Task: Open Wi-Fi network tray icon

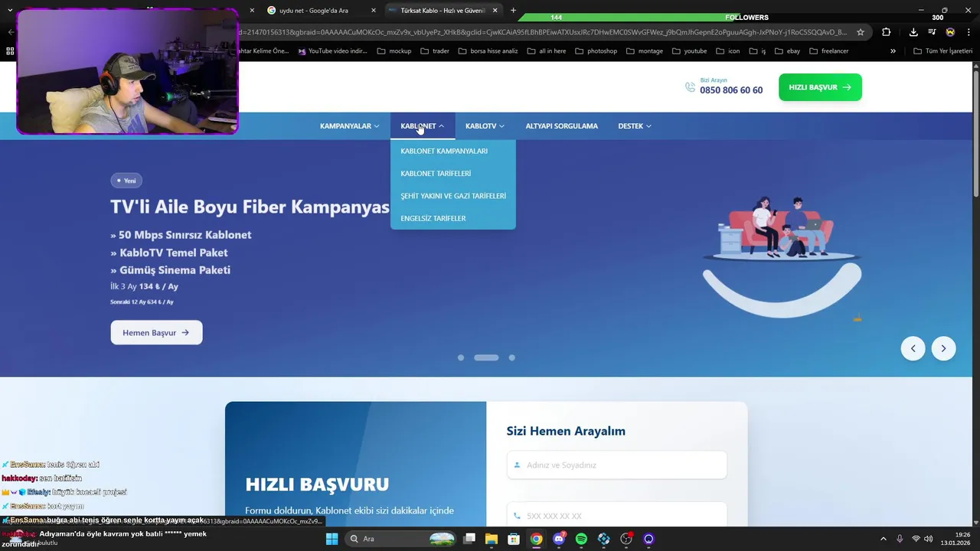Action: point(916,539)
